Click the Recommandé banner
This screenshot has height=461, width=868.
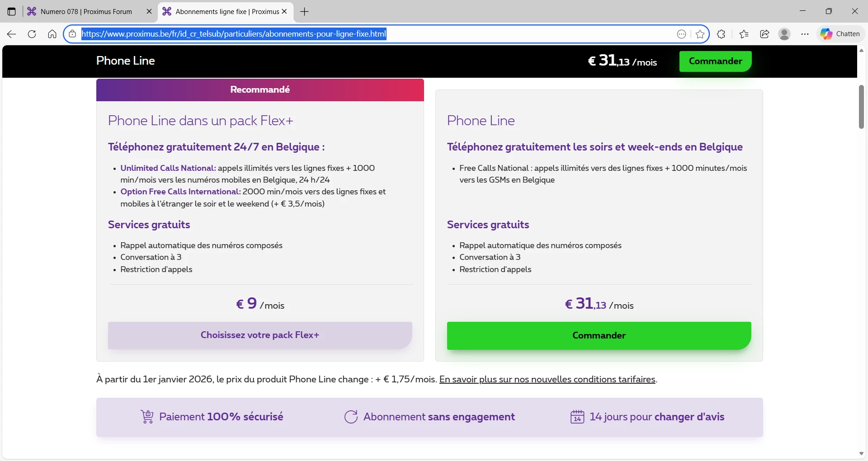point(260,89)
